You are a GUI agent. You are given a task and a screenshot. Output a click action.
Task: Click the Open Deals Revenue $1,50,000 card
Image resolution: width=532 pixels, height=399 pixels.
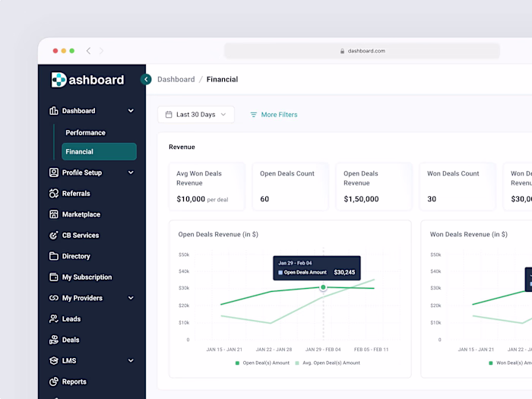click(374, 187)
